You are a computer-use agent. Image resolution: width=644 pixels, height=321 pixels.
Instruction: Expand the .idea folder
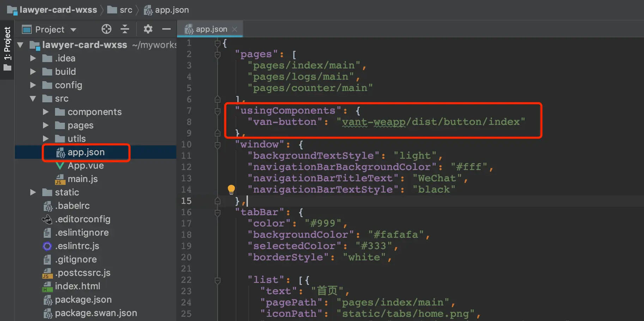click(33, 58)
